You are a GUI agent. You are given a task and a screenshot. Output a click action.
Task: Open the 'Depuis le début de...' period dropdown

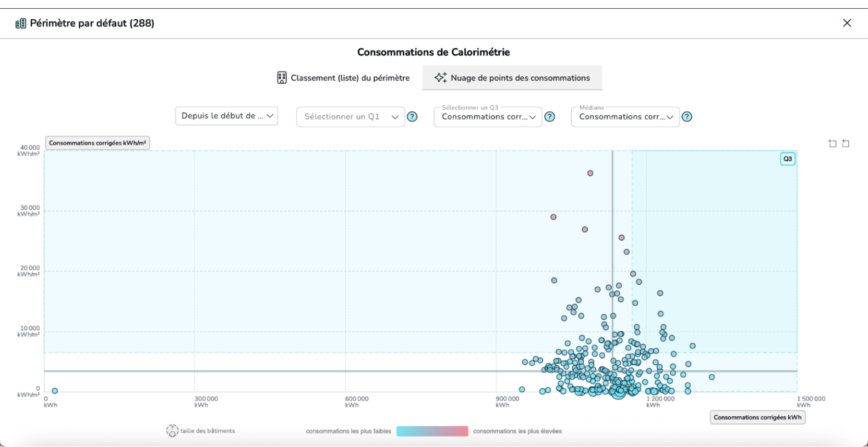(x=227, y=116)
